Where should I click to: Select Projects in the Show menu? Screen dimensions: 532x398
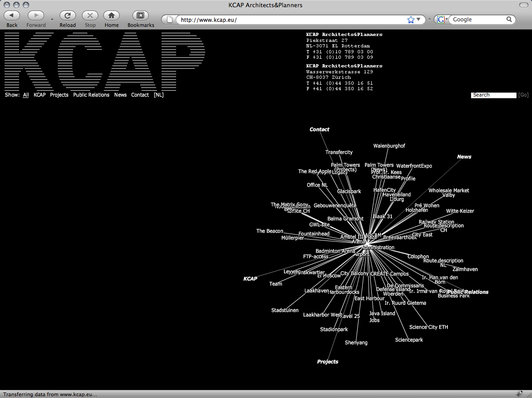pyautogui.click(x=59, y=95)
